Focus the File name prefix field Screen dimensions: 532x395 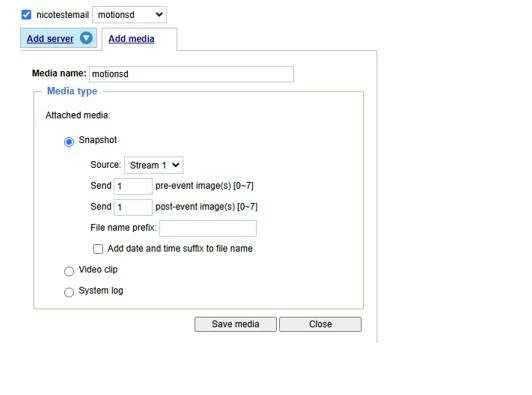tap(208, 228)
